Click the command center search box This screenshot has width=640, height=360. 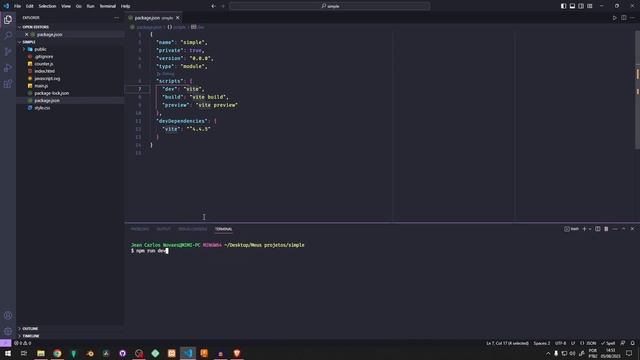330,6
